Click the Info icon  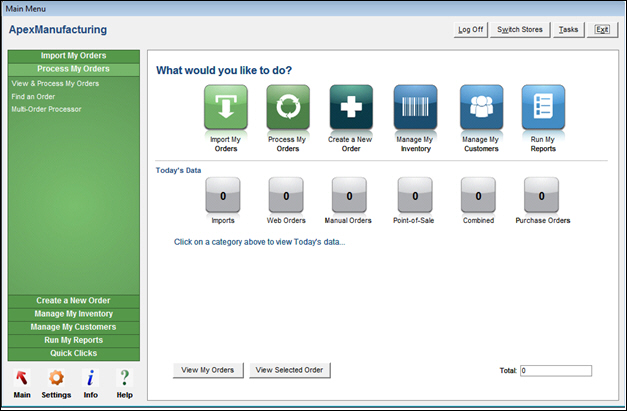tap(91, 378)
